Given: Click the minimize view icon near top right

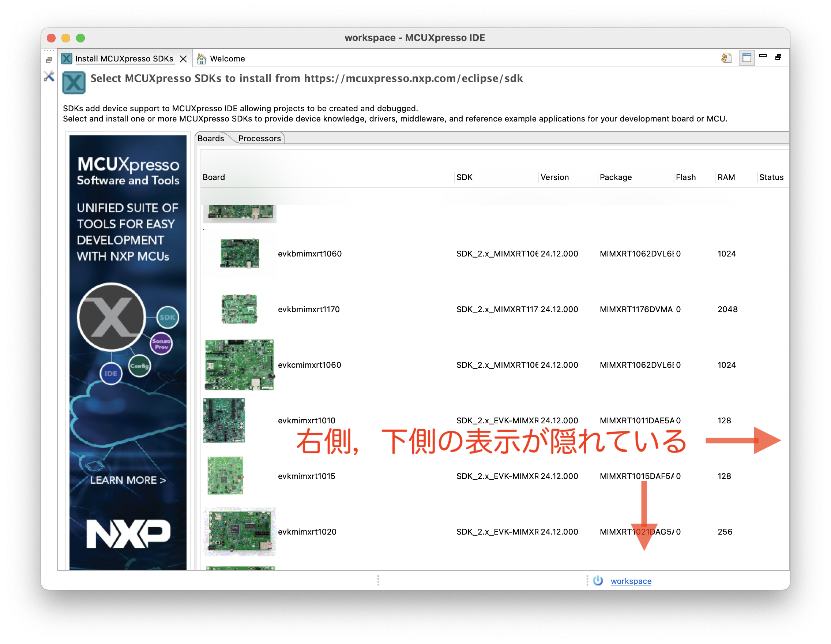Looking at the screenshot, I should tap(763, 56).
